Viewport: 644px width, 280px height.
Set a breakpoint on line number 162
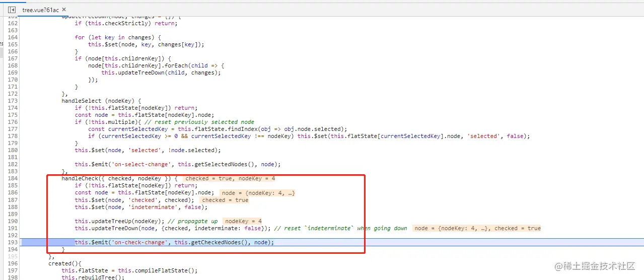tap(13, 23)
